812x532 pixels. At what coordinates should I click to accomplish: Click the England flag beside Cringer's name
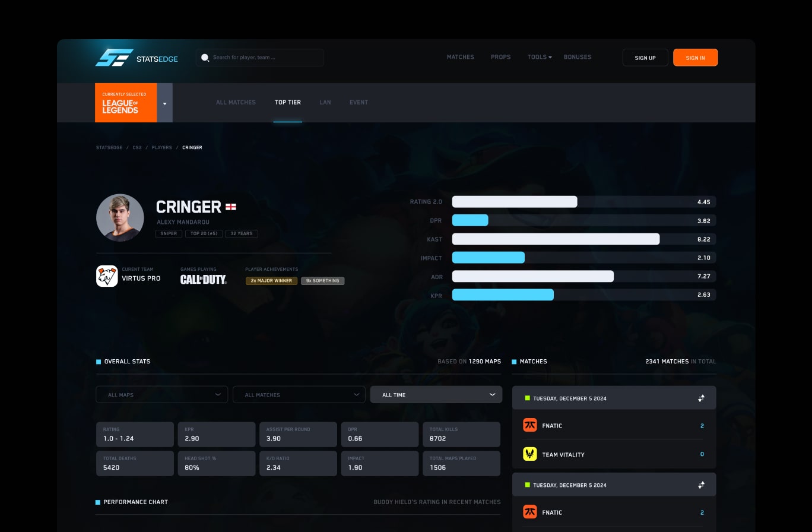pos(230,207)
